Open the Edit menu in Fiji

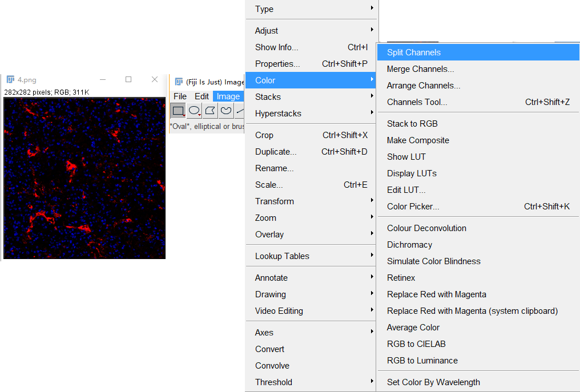click(202, 96)
